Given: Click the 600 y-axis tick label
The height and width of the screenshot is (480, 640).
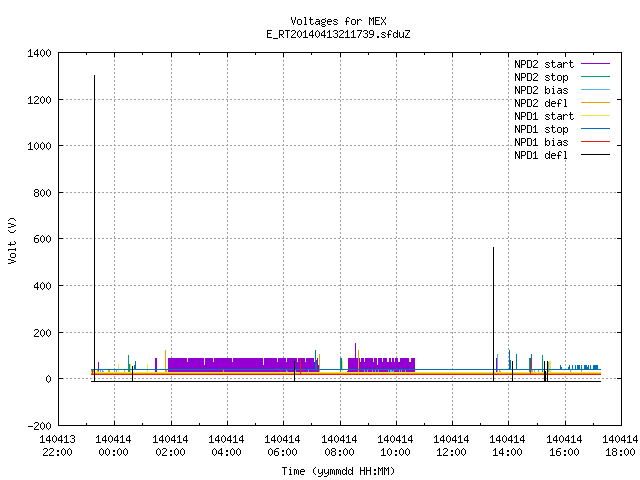Looking at the screenshot, I should pyautogui.click(x=42, y=239).
